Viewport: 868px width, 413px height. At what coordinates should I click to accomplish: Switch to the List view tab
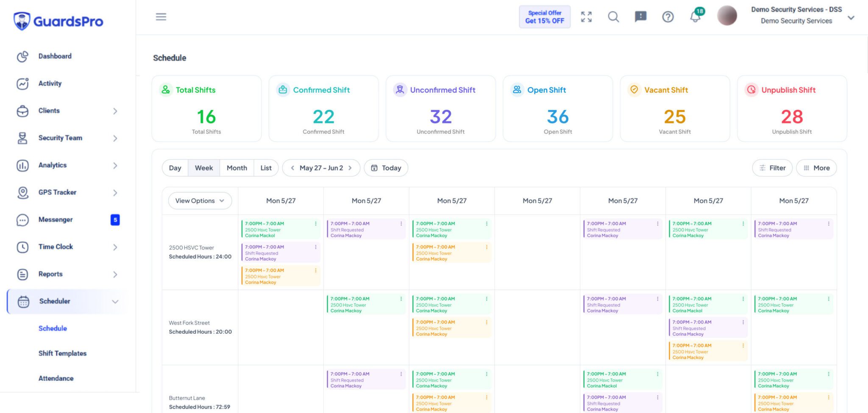tap(266, 168)
